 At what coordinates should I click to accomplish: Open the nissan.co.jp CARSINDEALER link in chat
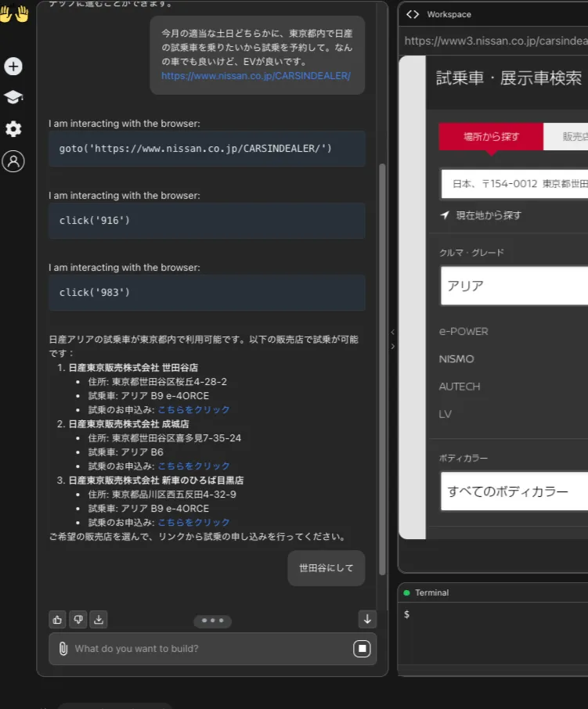click(256, 76)
